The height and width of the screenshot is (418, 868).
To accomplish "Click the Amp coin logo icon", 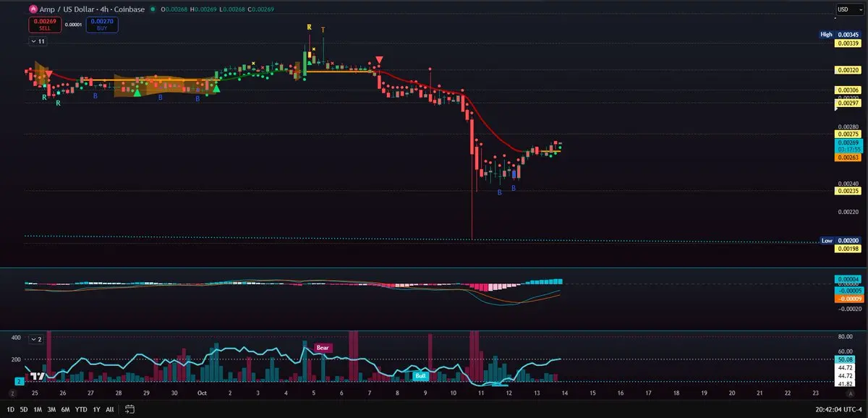I will click(33, 9).
